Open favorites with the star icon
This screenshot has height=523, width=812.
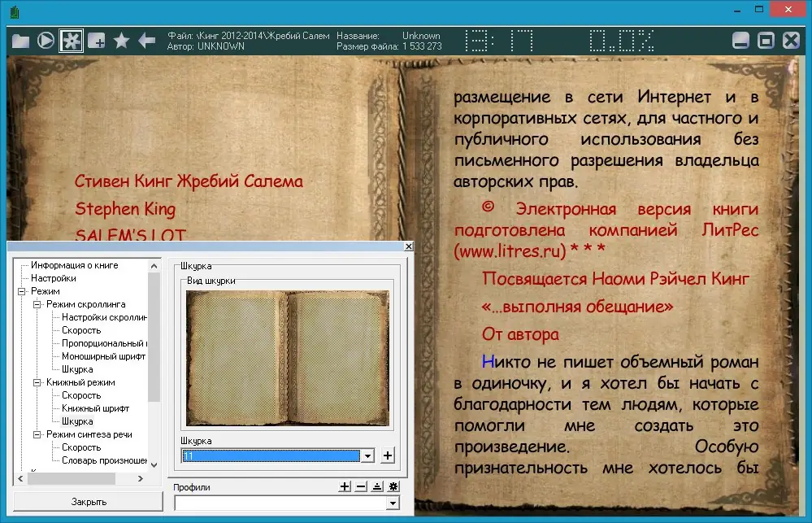(122, 40)
